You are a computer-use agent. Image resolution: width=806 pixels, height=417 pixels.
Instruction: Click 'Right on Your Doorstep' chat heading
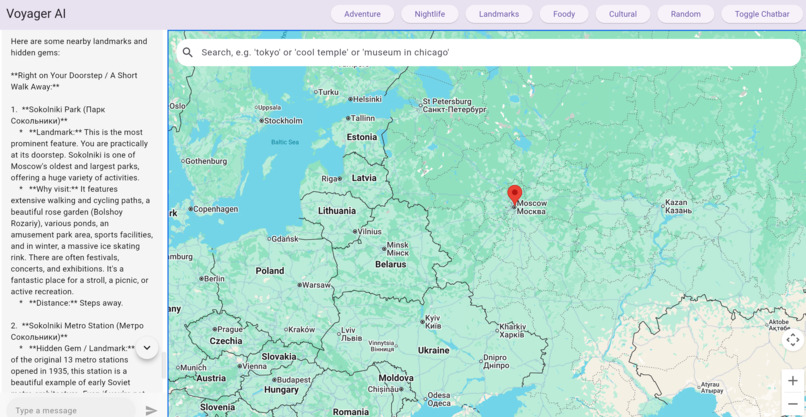tap(74, 81)
